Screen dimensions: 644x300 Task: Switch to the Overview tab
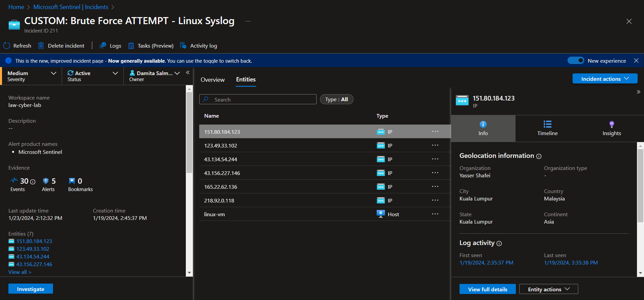(x=213, y=80)
